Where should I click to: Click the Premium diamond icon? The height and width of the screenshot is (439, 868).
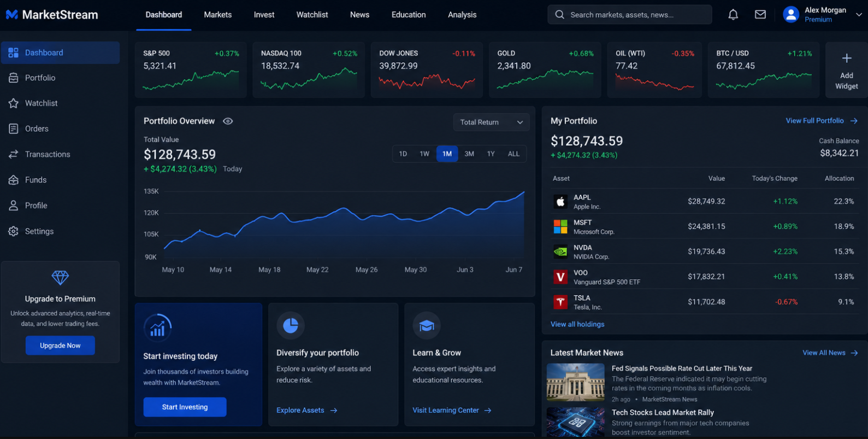coord(60,278)
